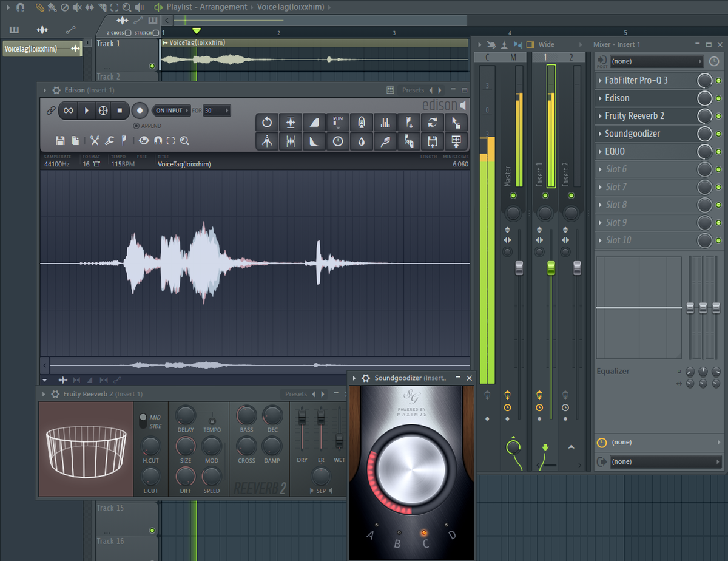Click the Save disk icon in Edison
Viewport: 728px width, 561px height.
[x=60, y=141]
